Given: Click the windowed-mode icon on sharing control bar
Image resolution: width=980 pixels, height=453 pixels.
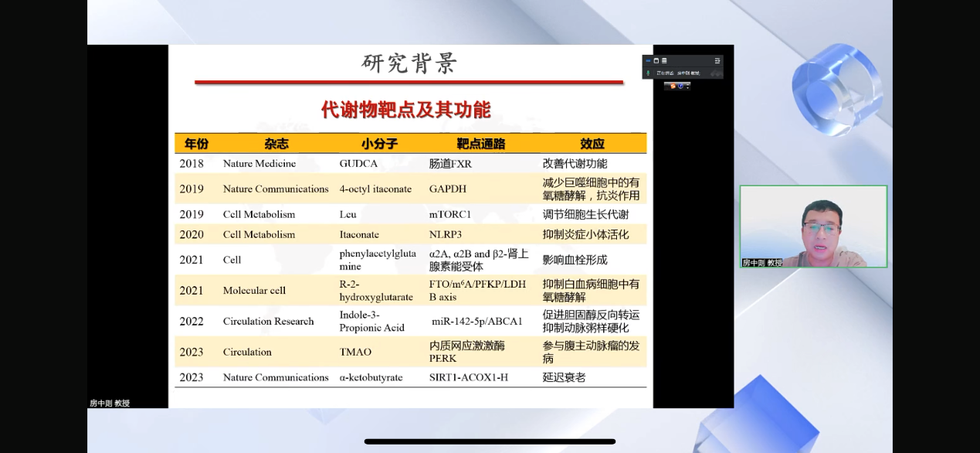Looking at the screenshot, I should tap(656, 61).
